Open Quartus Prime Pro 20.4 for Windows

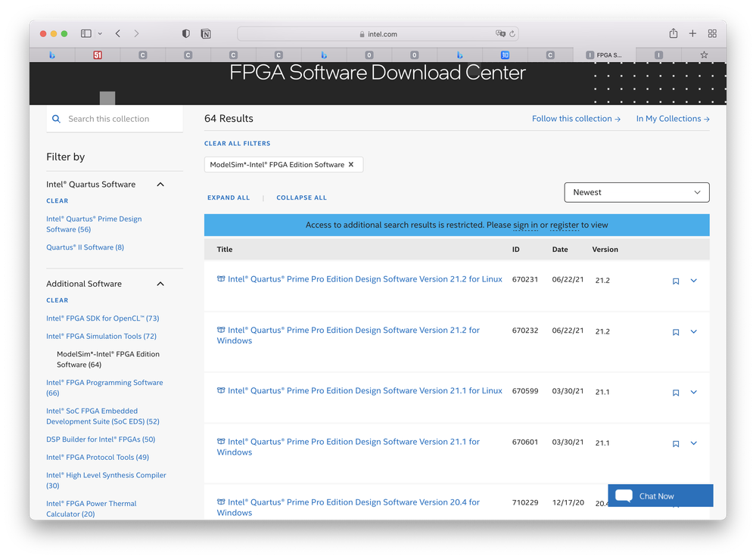click(348, 508)
